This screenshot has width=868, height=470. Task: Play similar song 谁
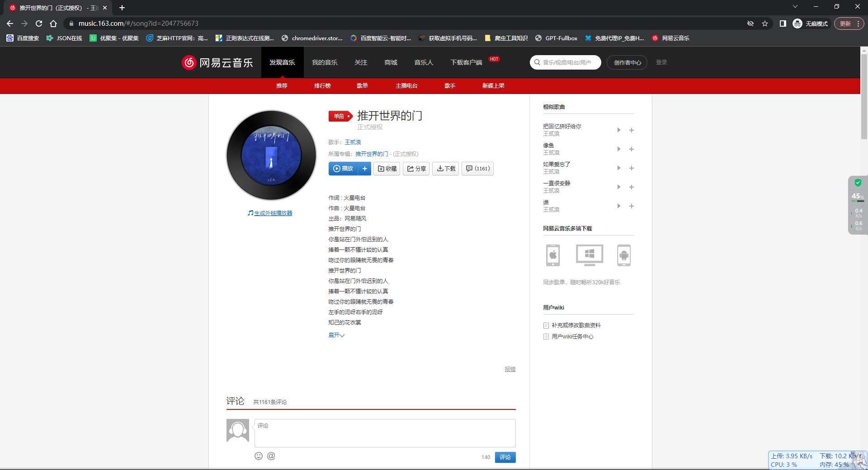[x=619, y=206]
